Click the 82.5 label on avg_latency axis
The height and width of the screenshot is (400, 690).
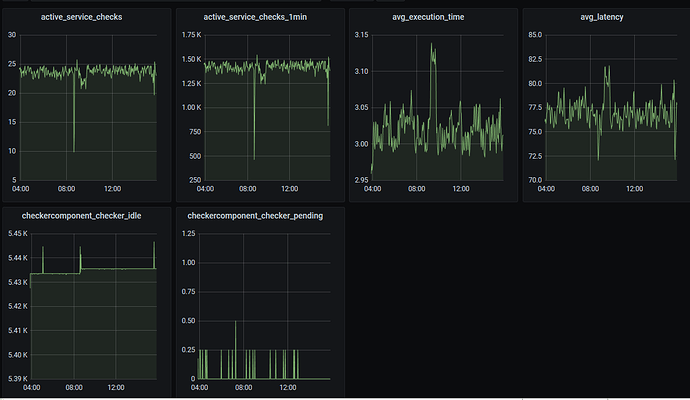[535, 59]
